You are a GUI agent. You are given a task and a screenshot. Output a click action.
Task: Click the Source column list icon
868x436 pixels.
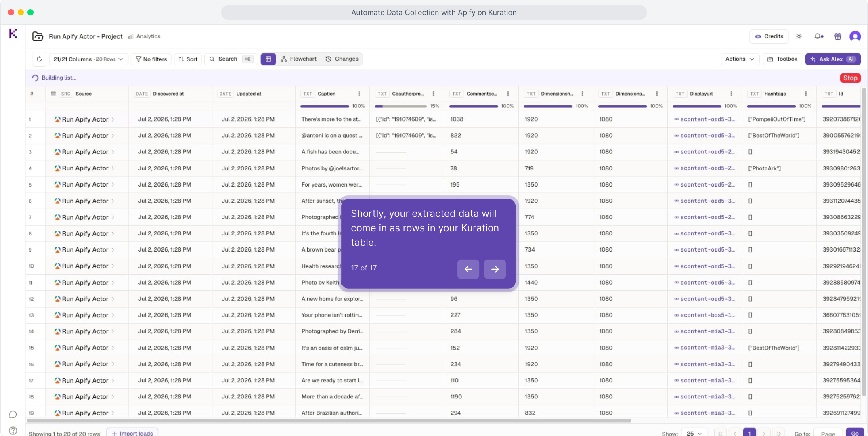53,94
